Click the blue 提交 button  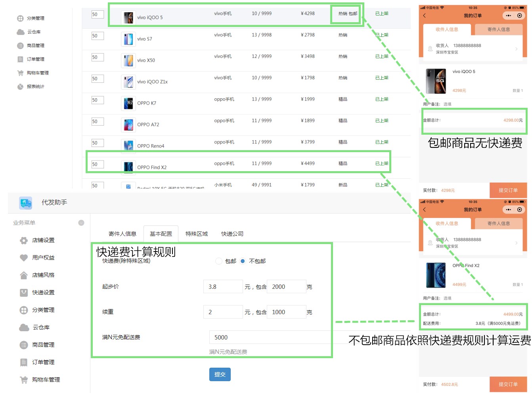coord(220,375)
